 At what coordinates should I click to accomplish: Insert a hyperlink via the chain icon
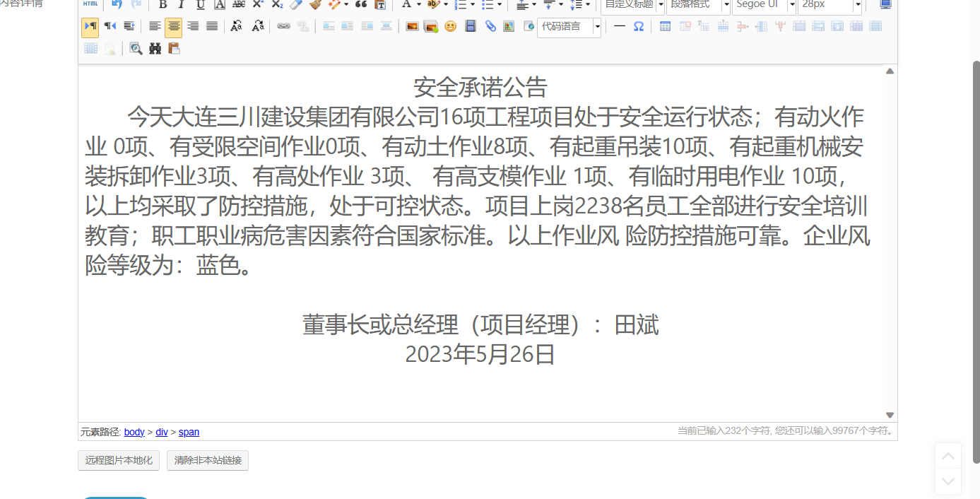click(283, 27)
